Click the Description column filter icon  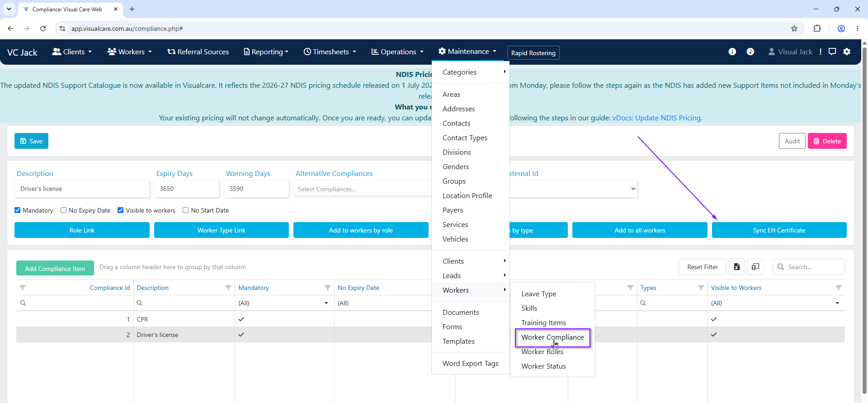pyautogui.click(x=228, y=288)
